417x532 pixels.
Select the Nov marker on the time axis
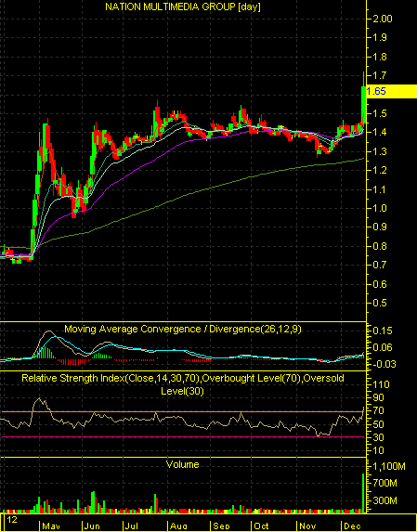307,526
